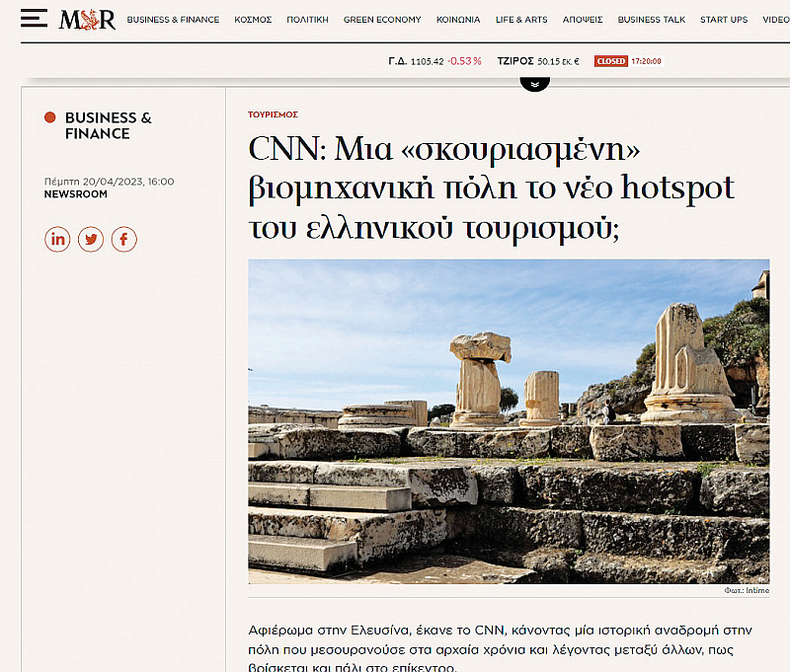Open the ΚΟΙΝΩΝΙΑ menu section
The width and height of the screenshot is (790, 672).
point(458,20)
